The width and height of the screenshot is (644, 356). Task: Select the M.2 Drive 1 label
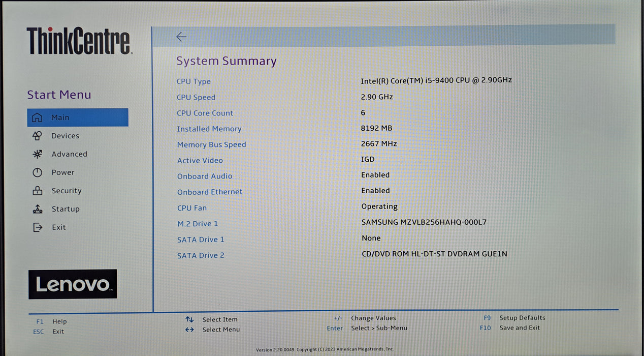click(198, 224)
